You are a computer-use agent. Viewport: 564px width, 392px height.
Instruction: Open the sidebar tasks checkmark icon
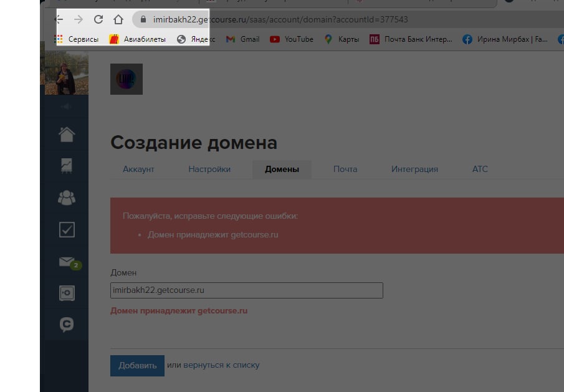coord(67,229)
